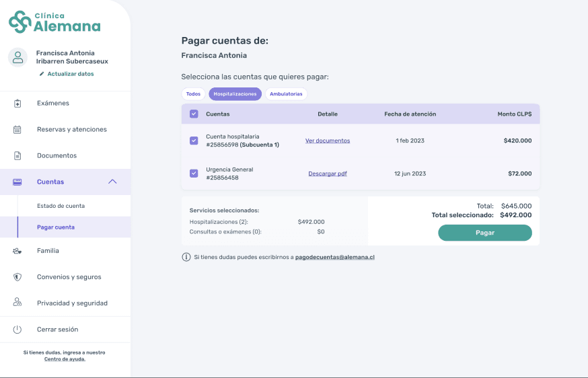Open the Ver documentos link

point(328,141)
